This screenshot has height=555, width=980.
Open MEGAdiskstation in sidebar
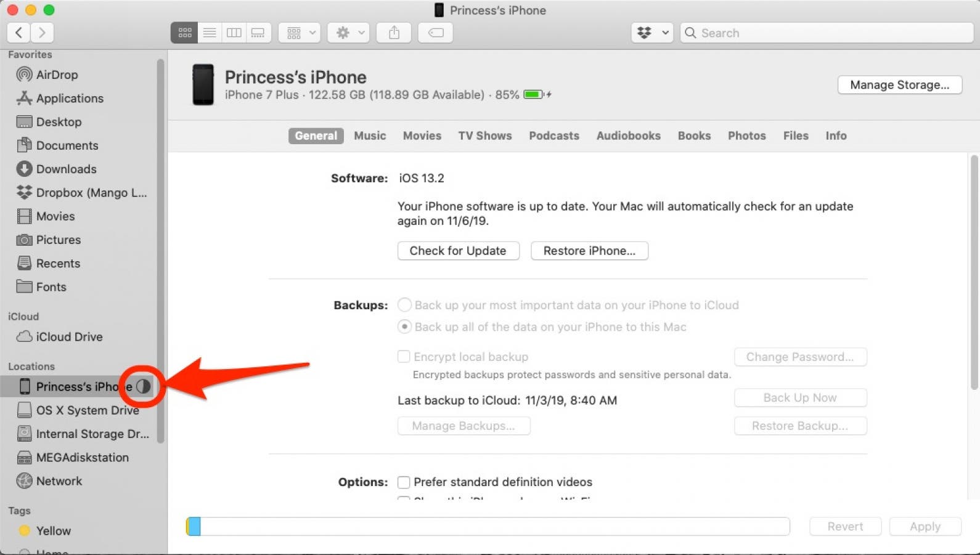click(x=73, y=457)
